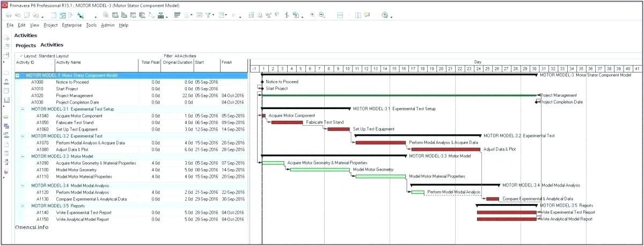The height and width of the screenshot is (246, 644).
Task: Click the Zoom Out magnifier icon
Action: coord(322,15)
